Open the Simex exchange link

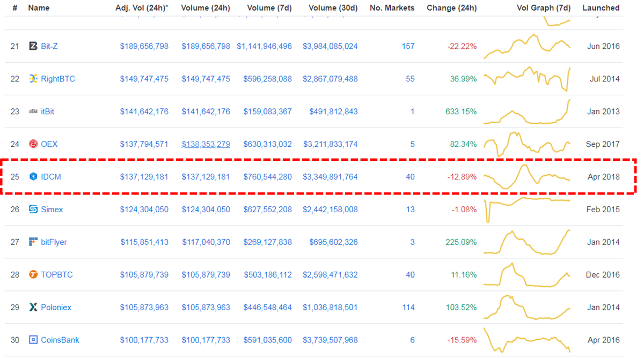tap(52, 209)
